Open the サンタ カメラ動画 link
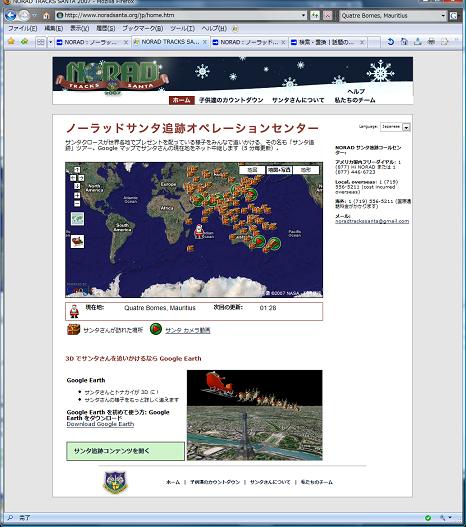466x527 pixels. click(x=187, y=330)
